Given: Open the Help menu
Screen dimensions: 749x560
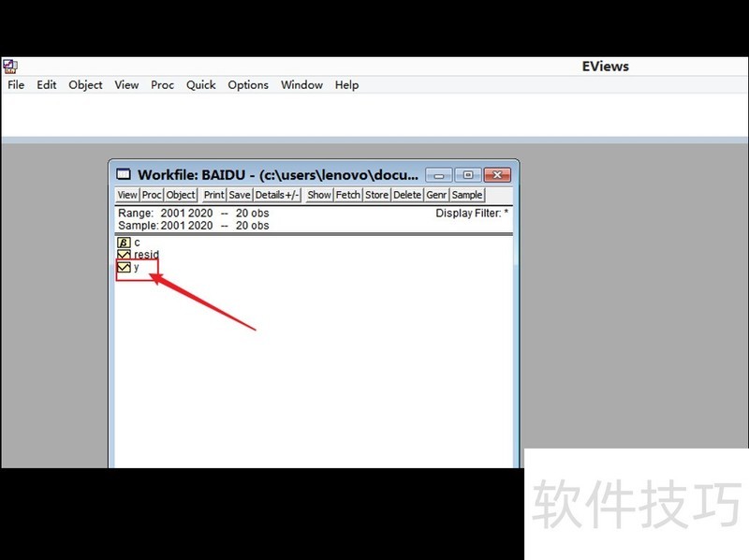Looking at the screenshot, I should [346, 85].
